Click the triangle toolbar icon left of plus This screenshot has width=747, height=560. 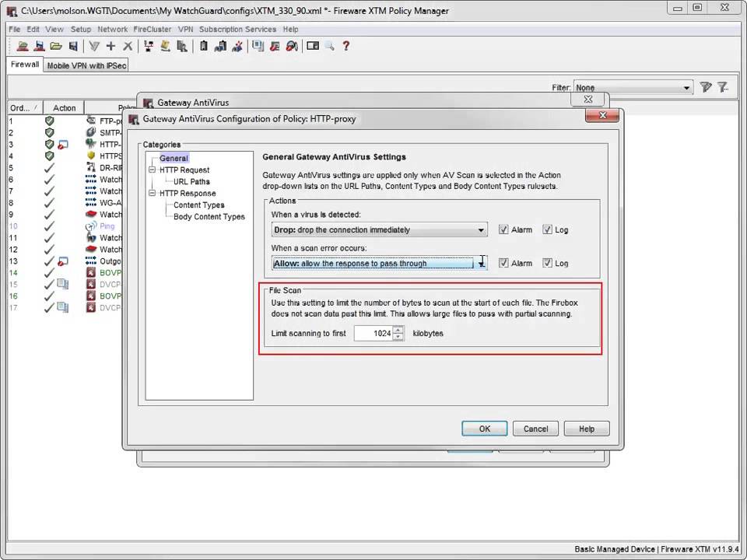click(x=94, y=46)
